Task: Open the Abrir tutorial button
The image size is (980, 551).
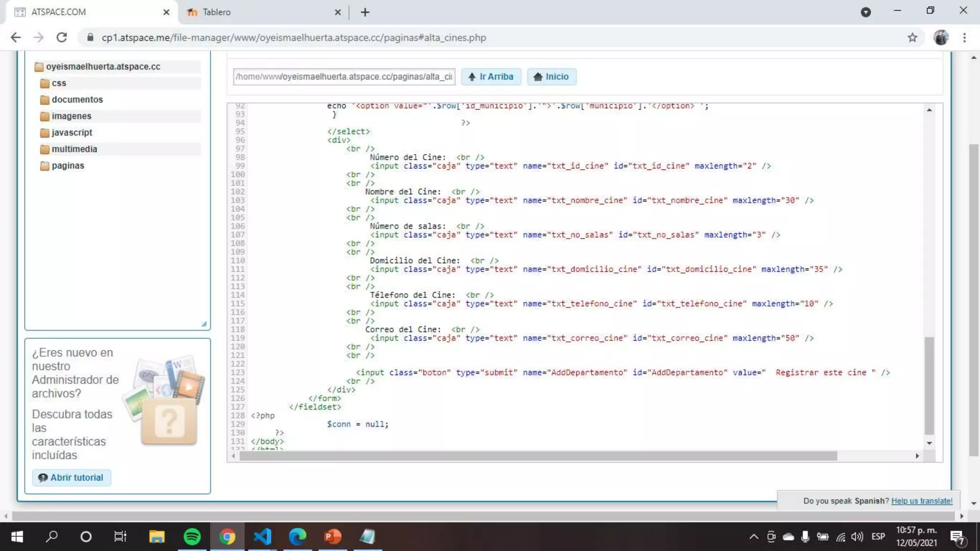Action: [71, 477]
